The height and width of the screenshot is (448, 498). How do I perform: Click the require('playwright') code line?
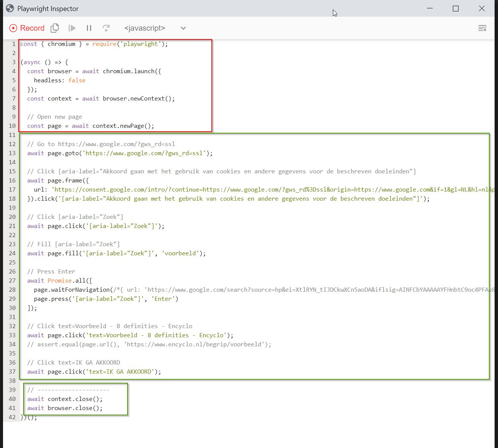click(94, 44)
